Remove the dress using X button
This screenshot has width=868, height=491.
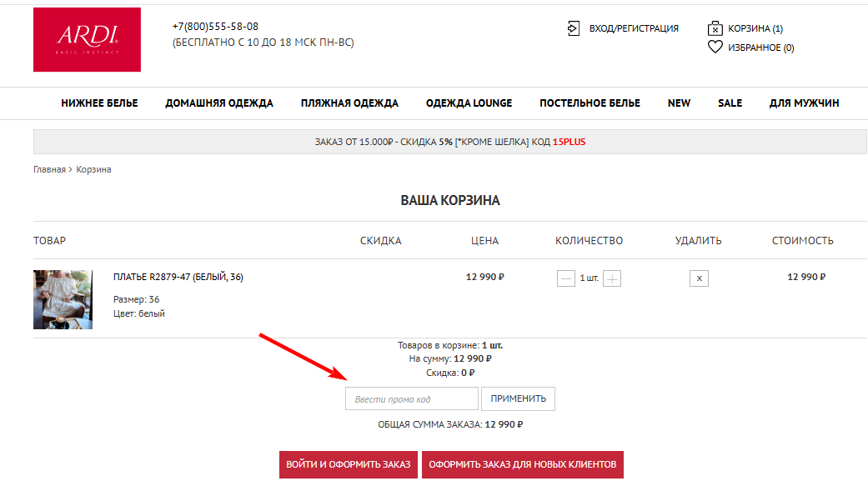[x=699, y=278]
